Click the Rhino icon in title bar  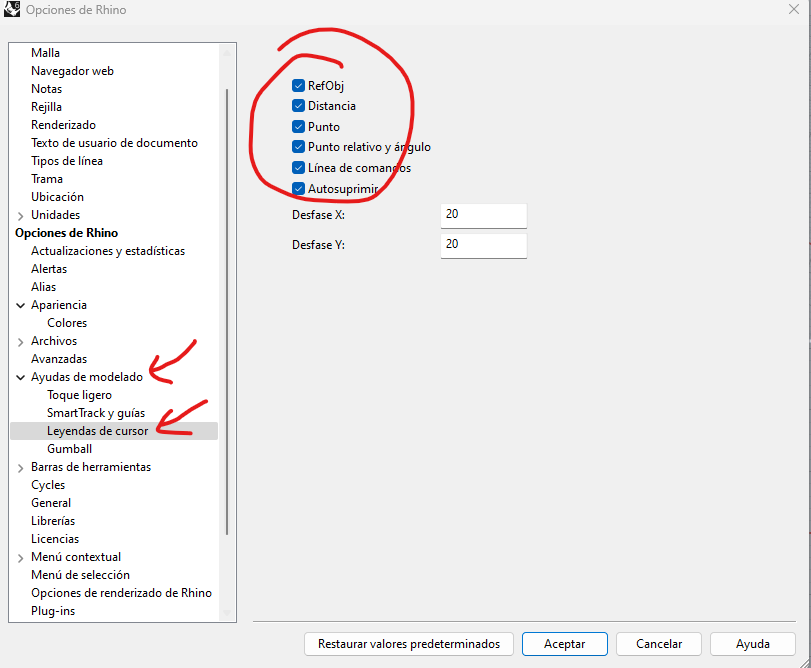click(x=12, y=9)
